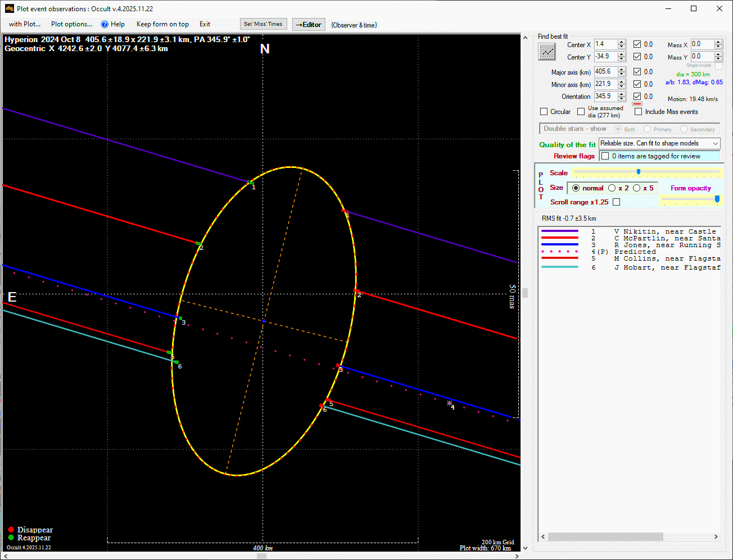The image size is (733, 560).
Task: Click red line swatch under Orientation checkbox
Action: pyautogui.click(x=637, y=104)
